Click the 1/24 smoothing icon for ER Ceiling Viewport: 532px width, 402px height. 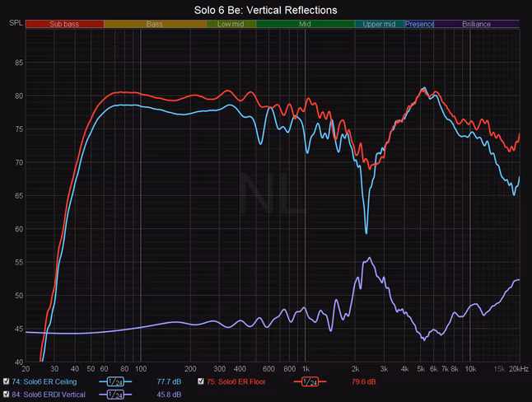115,382
